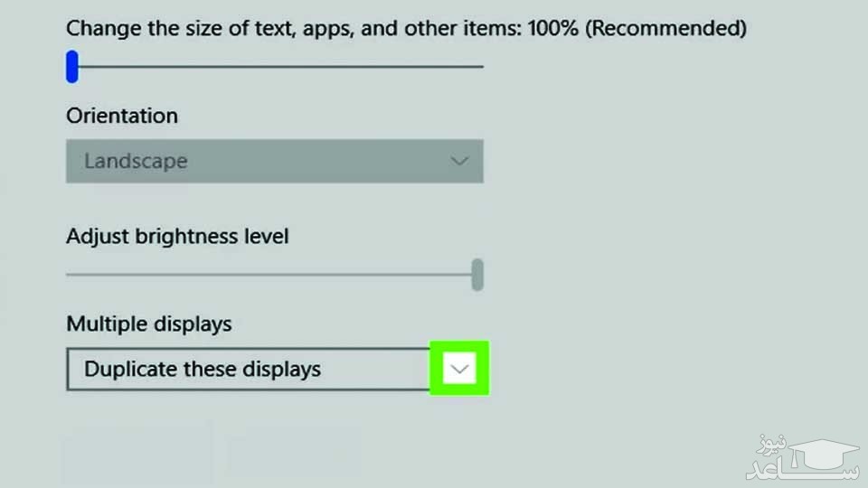Click the middle of the brightness slider track
This screenshot has width=868, height=488.
point(271,272)
